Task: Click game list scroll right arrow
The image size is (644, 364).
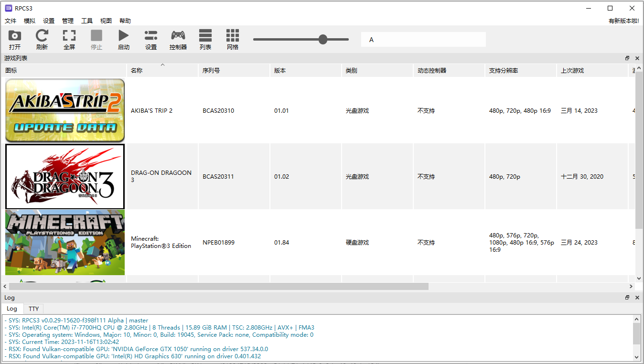Action: [631, 287]
